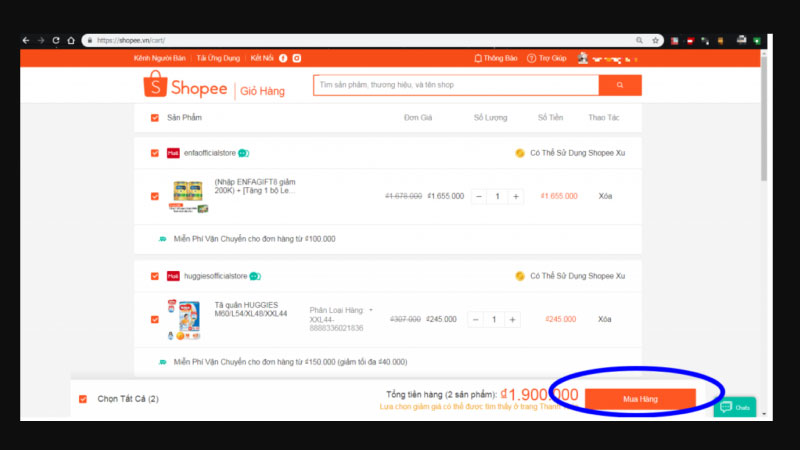Click the ₫245.000 Huggies total amount
This screenshot has height=450, width=800.
coord(560,319)
